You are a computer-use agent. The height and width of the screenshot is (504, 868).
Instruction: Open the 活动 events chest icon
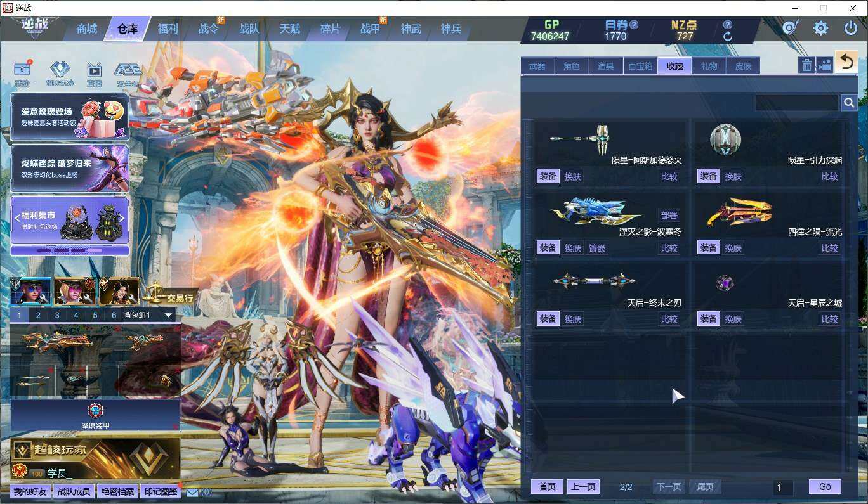pyautogui.click(x=22, y=70)
